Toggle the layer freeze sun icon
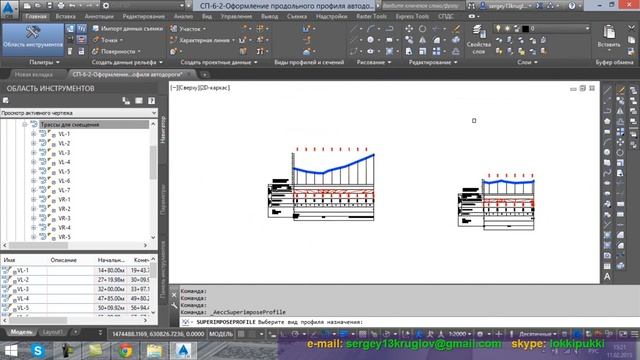This screenshot has width=640, height=360. 507,29
